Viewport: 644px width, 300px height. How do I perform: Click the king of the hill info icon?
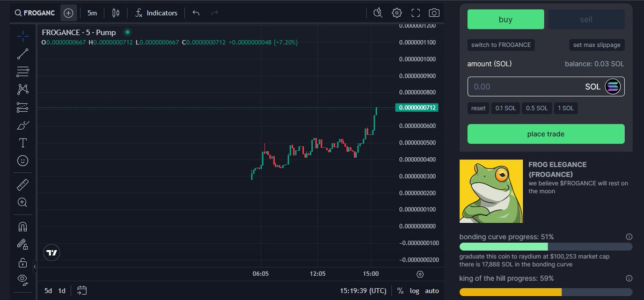[629, 279]
